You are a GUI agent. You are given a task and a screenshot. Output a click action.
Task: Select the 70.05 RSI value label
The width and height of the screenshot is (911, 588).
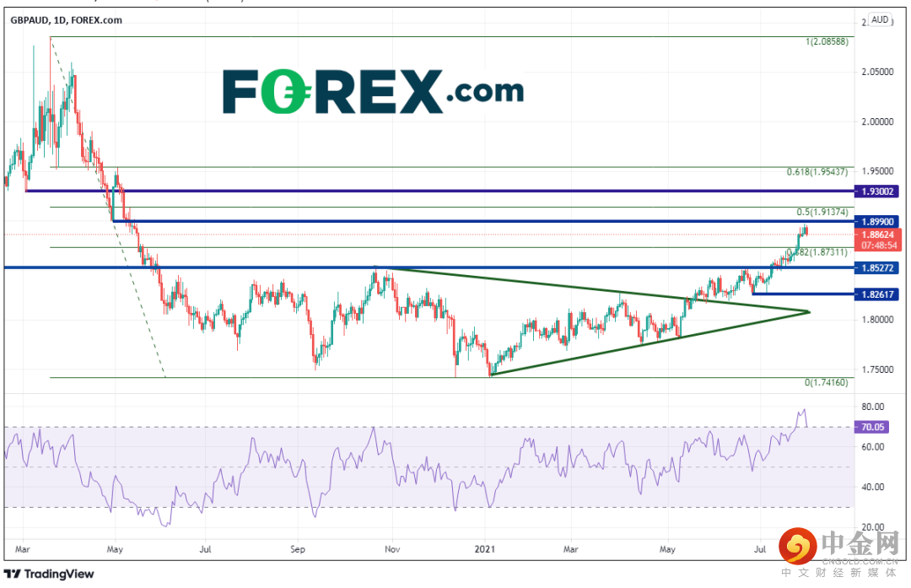coord(872,427)
